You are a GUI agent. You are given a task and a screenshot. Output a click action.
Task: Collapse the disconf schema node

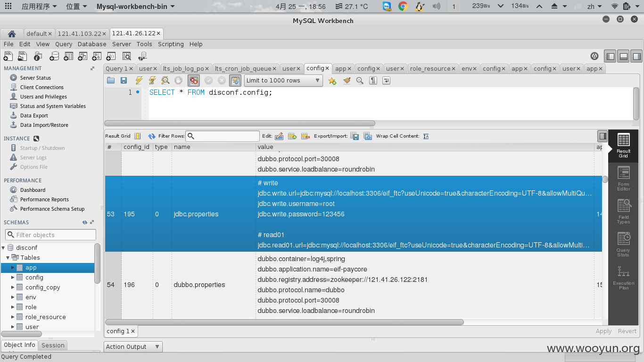[x=3, y=247]
